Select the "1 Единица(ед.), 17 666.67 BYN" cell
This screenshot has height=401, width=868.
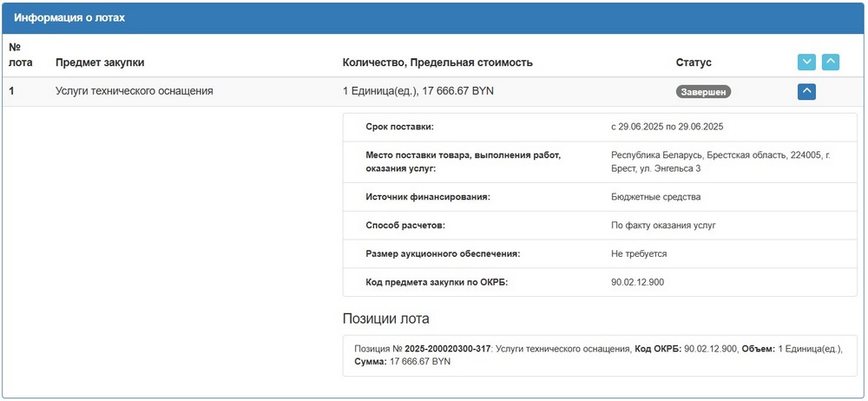(x=418, y=91)
